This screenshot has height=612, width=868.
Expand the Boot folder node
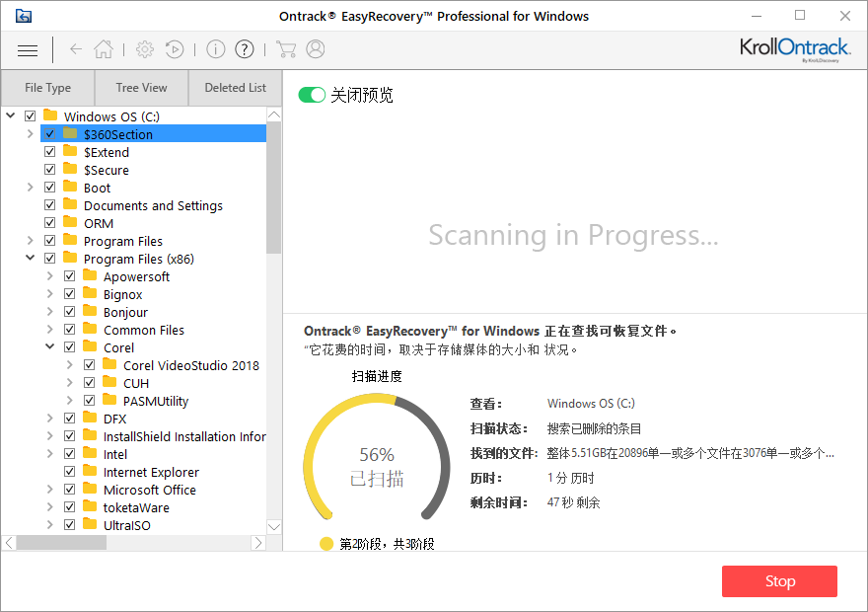31,188
